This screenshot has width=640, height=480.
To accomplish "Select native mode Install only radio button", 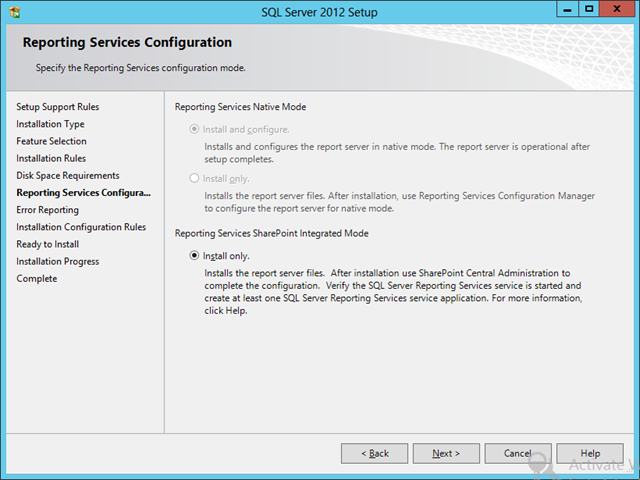I will pos(194,178).
